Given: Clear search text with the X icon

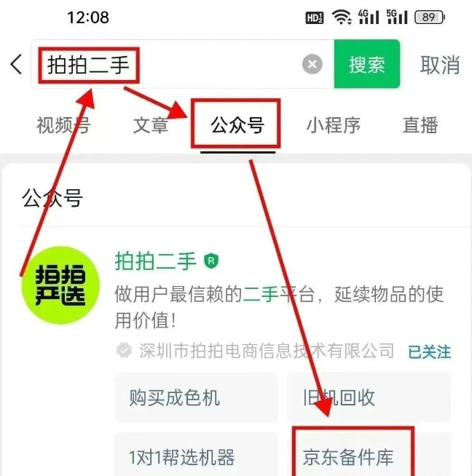Looking at the screenshot, I should tap(312, 64).
